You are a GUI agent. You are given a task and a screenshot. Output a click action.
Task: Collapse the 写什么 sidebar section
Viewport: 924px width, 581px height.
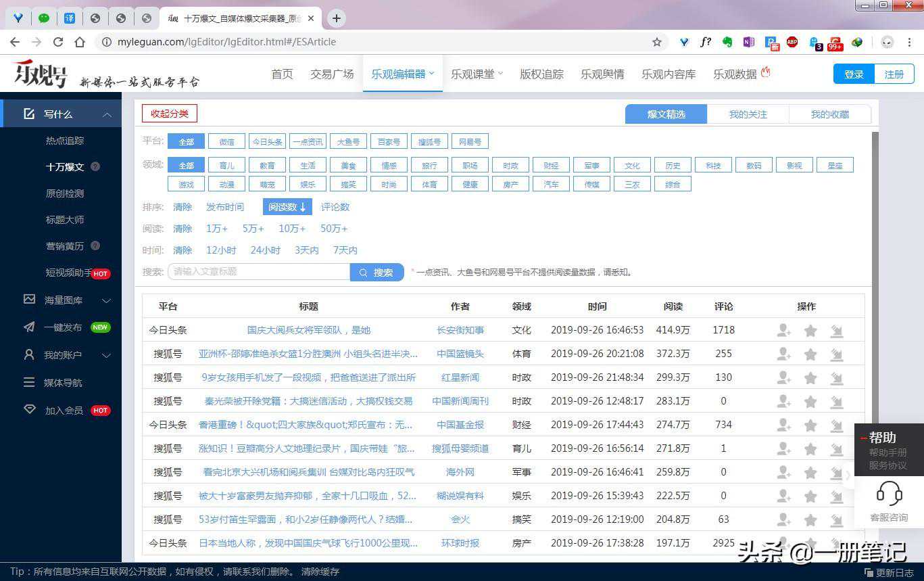[107, 114]
